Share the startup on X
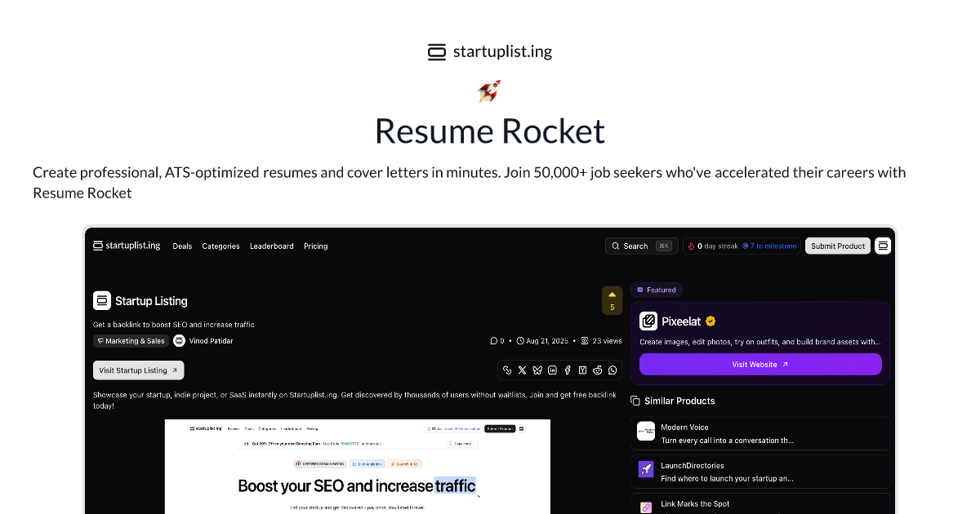This screenshot has height=514, width=980. (x=522, y=370)
